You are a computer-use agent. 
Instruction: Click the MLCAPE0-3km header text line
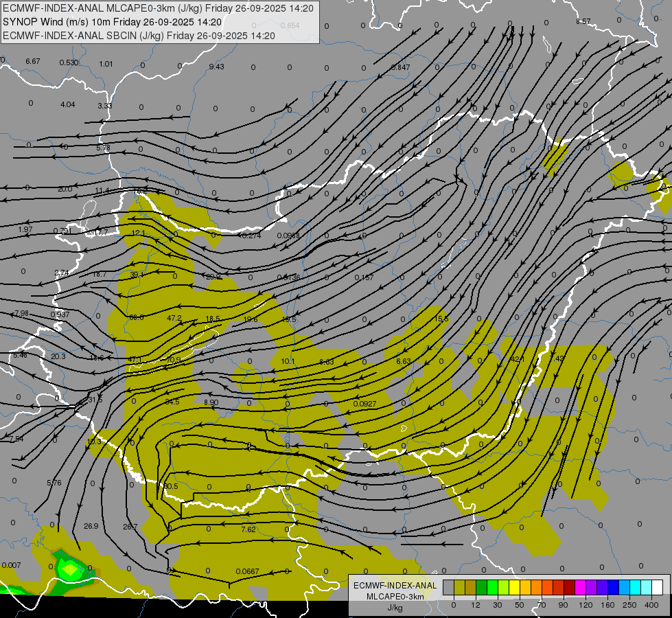158,8
